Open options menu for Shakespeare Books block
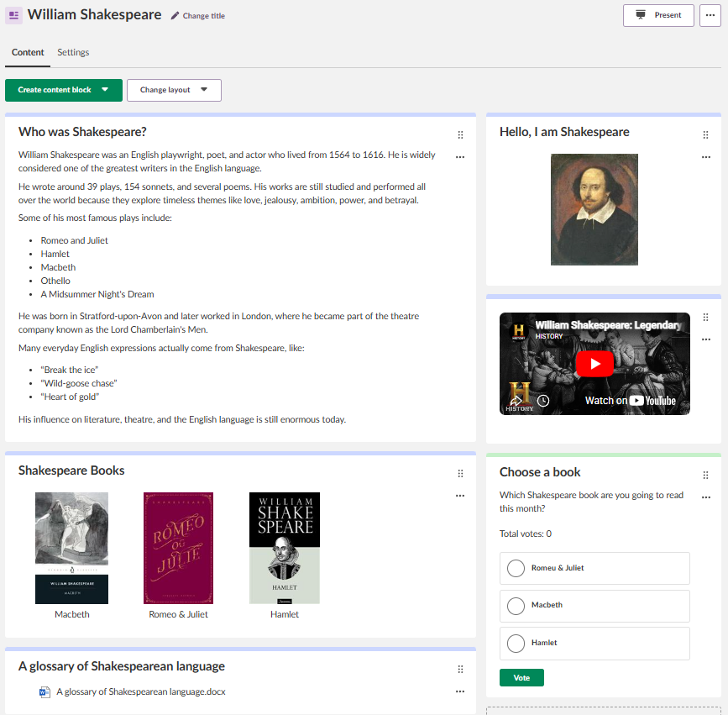728x715 pixels. tap(460, 496)
